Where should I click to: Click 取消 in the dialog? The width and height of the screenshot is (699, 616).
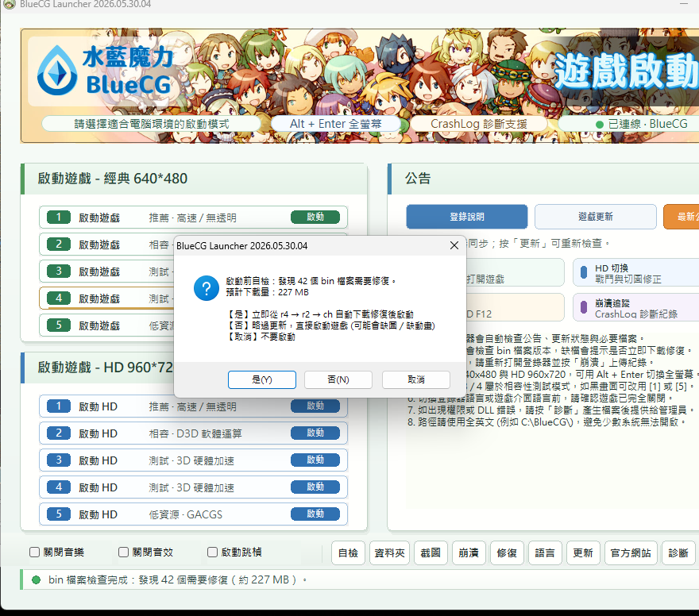416,379
